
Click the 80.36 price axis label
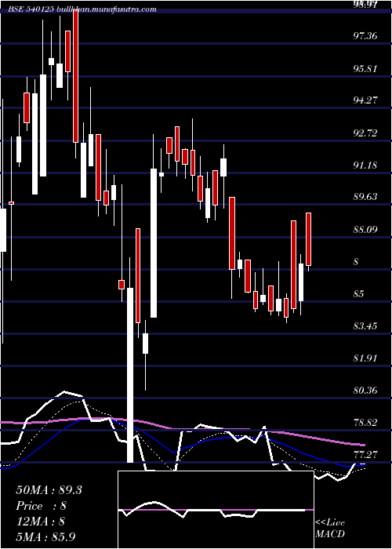click(x=365, y=391)
